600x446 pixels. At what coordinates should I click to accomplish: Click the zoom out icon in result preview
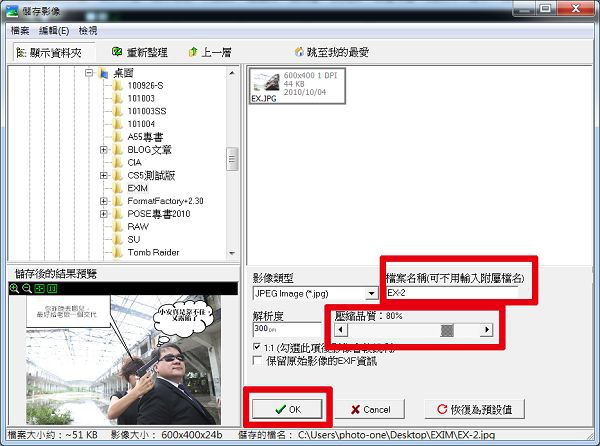coord(27,288)
